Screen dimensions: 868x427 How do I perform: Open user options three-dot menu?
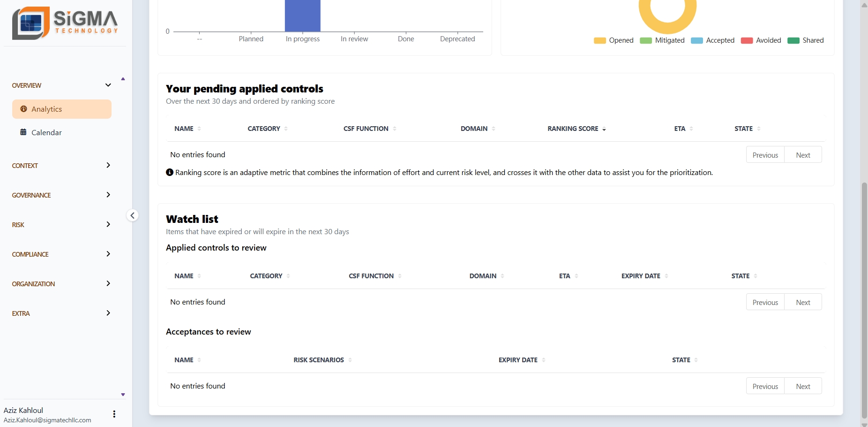click(x=114, y=414)
